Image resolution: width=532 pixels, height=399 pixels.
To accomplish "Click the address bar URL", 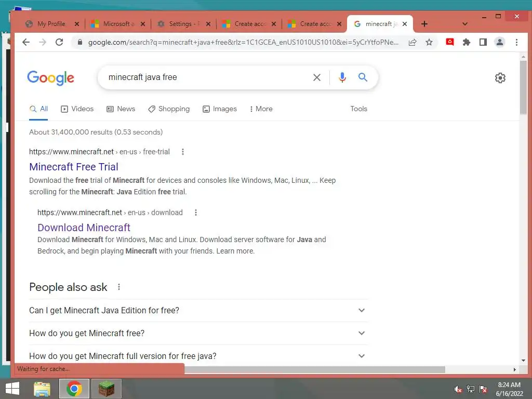I will [x=243, y=42].
